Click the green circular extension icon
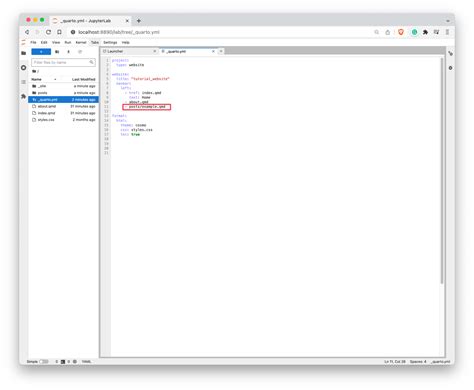 click(414, 32)
